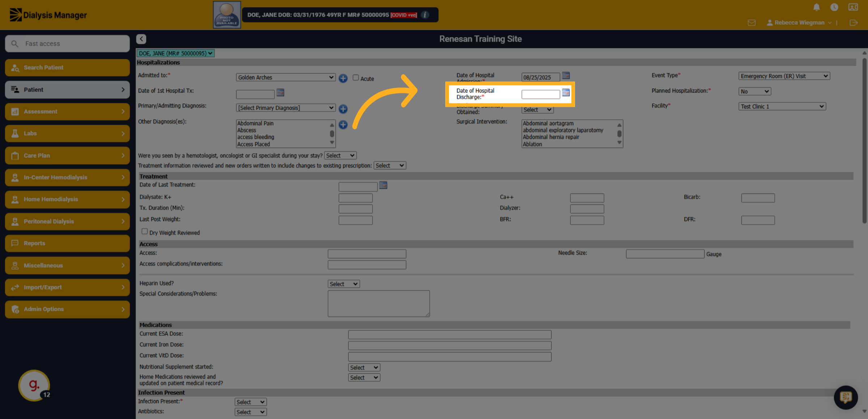Viewport: 868px width, 419px height.
Task: Open the Search Patient menu
Action: (67, 68)
